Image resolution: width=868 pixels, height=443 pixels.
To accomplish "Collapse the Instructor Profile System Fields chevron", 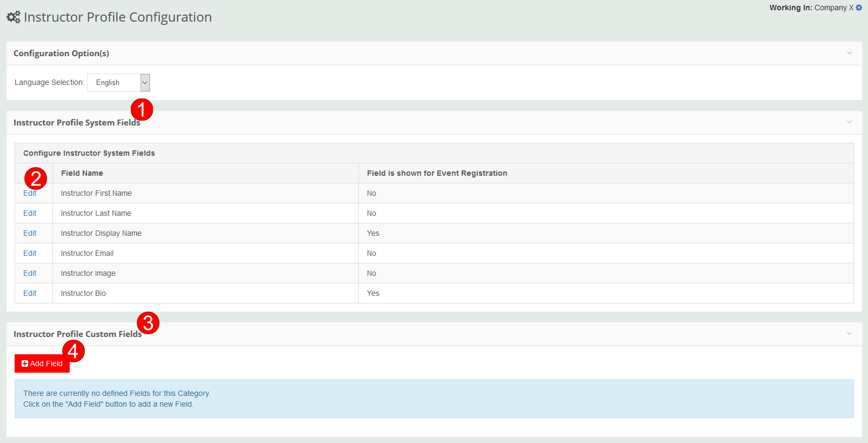I will tap(849, 122).
